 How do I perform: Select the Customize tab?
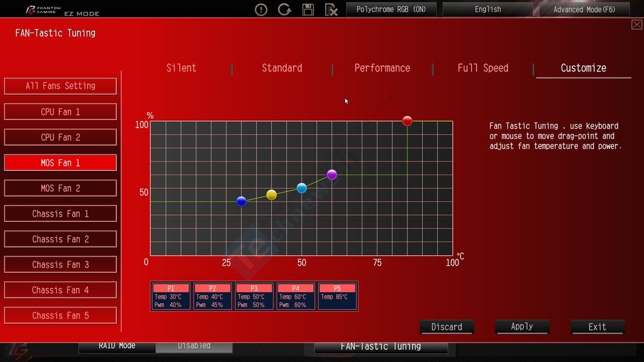(x=584, y=68)
